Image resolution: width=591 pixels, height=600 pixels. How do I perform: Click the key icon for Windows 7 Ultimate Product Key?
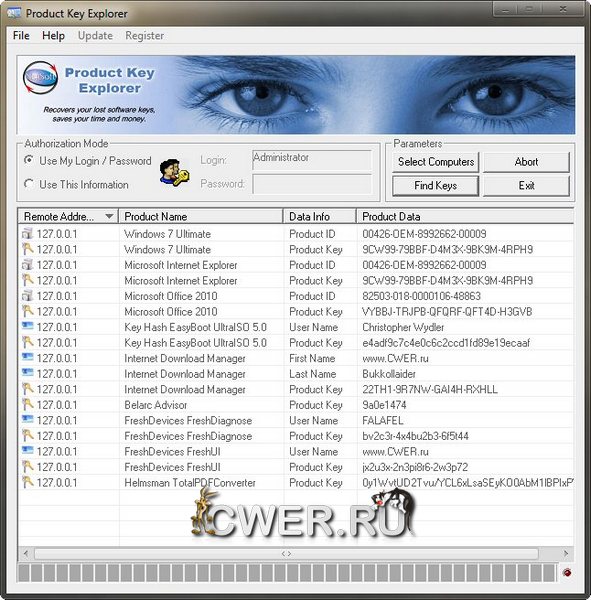pos(28,249)
